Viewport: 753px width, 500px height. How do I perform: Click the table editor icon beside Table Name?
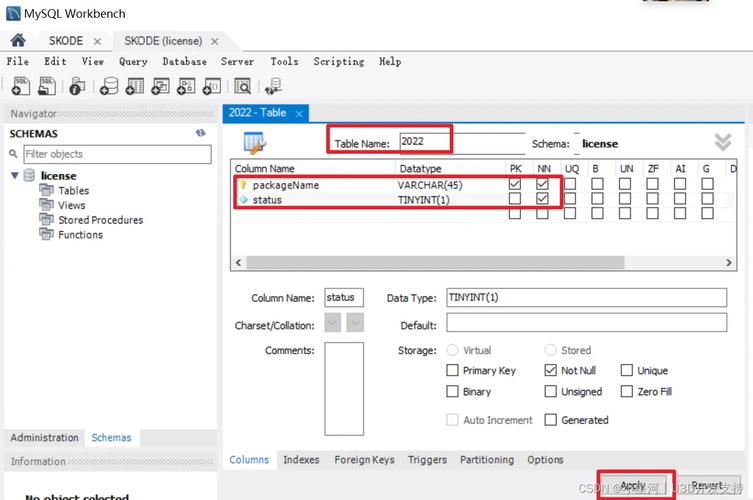click(x=255, y=143)
